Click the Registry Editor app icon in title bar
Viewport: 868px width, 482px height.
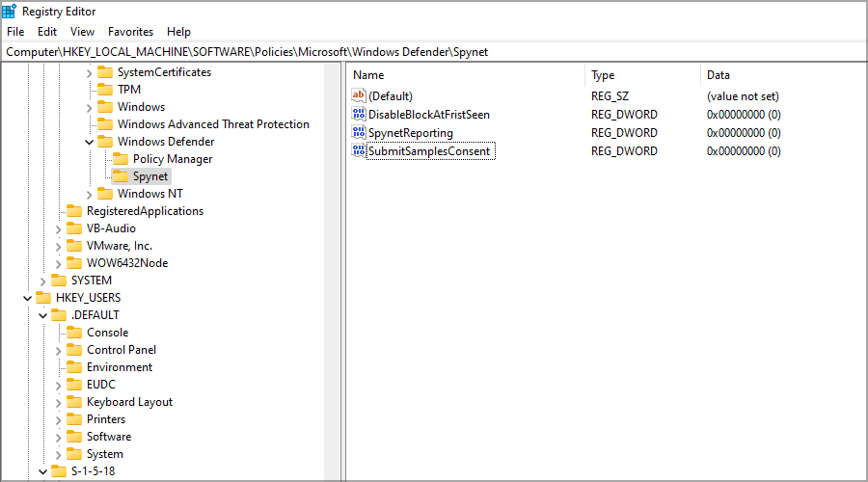[x=10, y=11]
